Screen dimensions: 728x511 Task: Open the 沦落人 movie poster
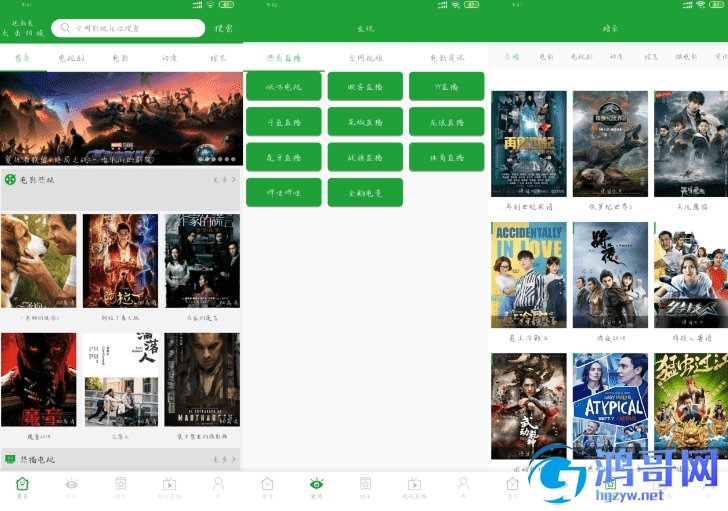tap(120, 380)
